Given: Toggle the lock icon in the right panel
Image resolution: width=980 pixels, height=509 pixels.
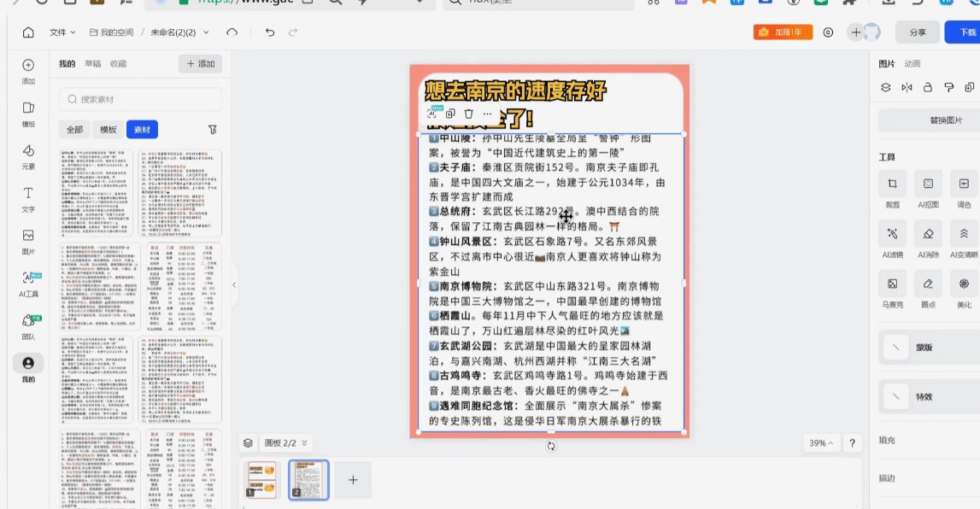Looking at the screenshot, I should click(928, 87).
